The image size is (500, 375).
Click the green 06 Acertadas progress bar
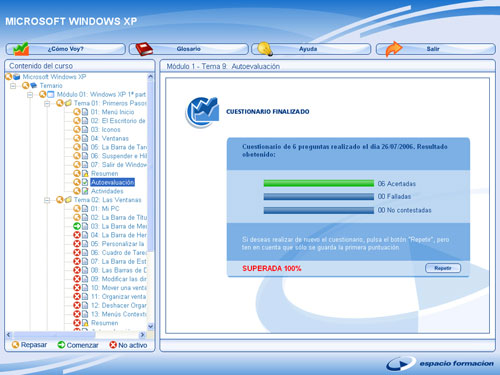coord(319,183)
